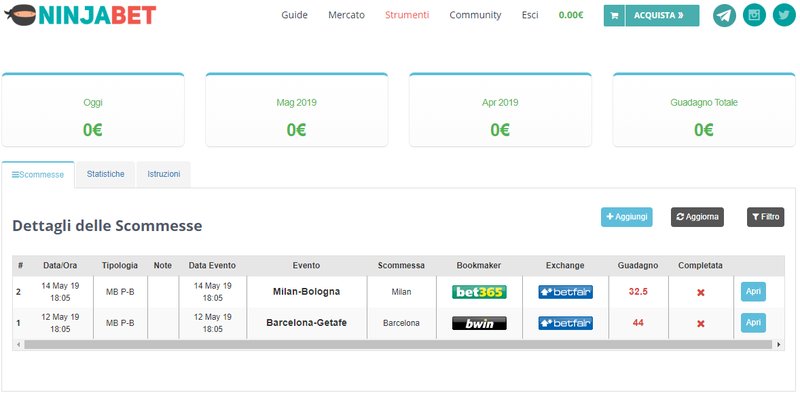The height and width of the screenshot is (395, 800).
Task: Click the bwin bookmaker logo
Action: [479, 323]
